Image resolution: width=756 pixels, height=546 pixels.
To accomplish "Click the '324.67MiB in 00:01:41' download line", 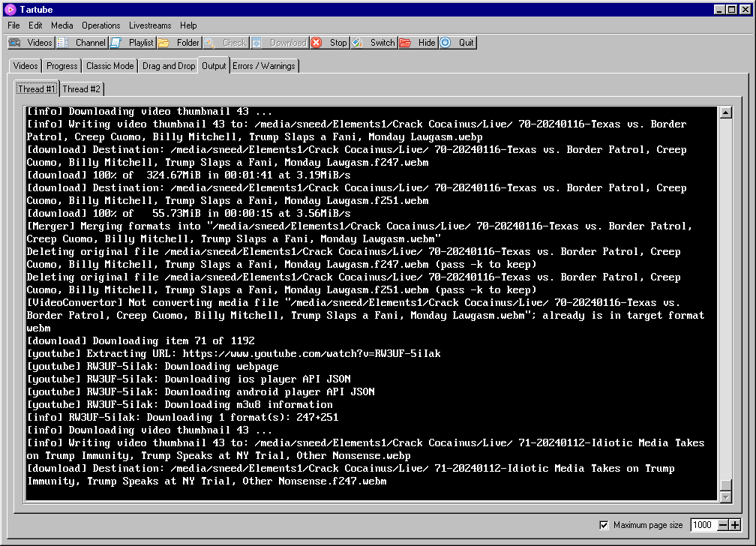I will click(188, 175).
